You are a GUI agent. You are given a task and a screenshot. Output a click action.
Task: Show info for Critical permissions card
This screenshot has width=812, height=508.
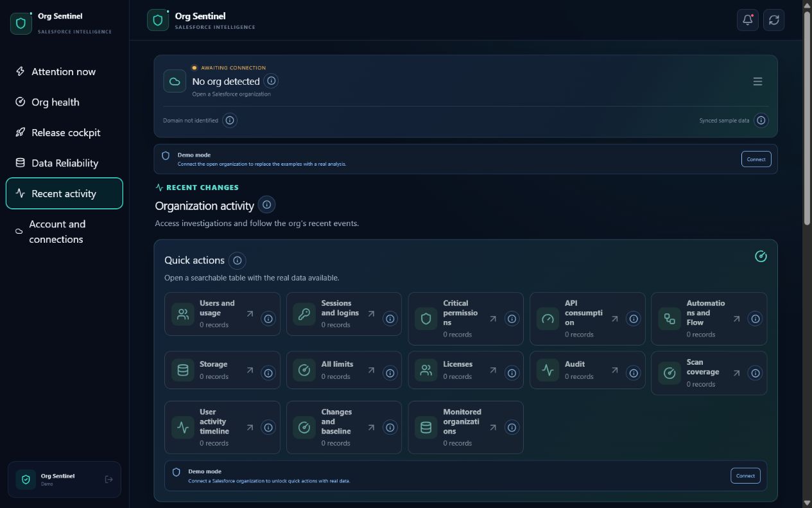pyautogui.click(x=512, y=319)
